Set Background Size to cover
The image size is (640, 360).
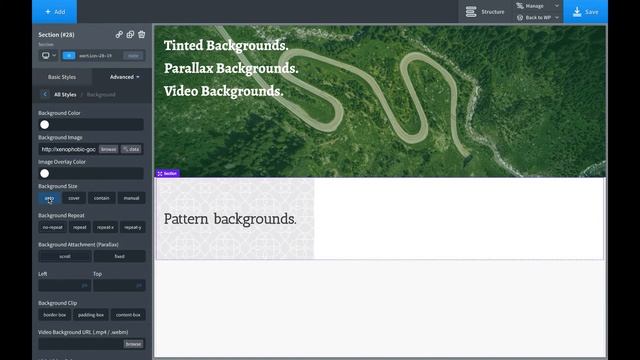(74, 198)
